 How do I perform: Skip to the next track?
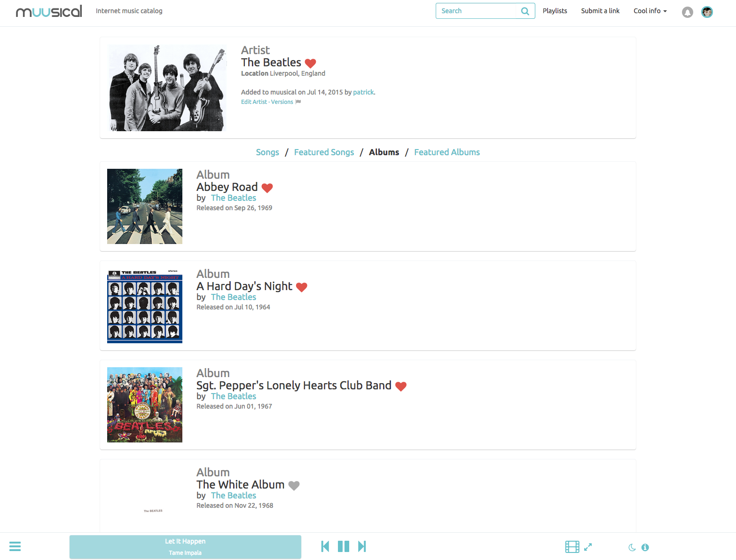(362, 546)
